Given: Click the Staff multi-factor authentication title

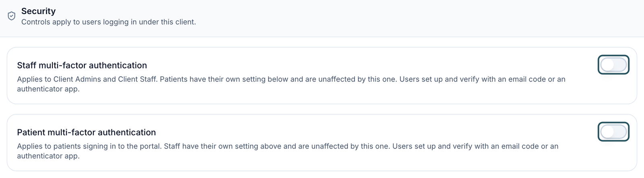Looking at the screenshot, I should (82, 65).
